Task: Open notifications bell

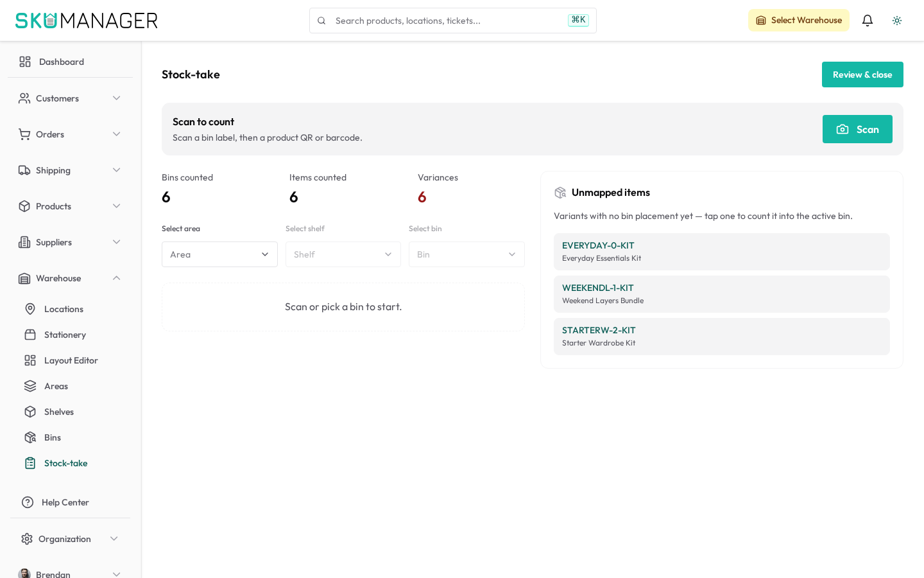Action: click(868, 21)
